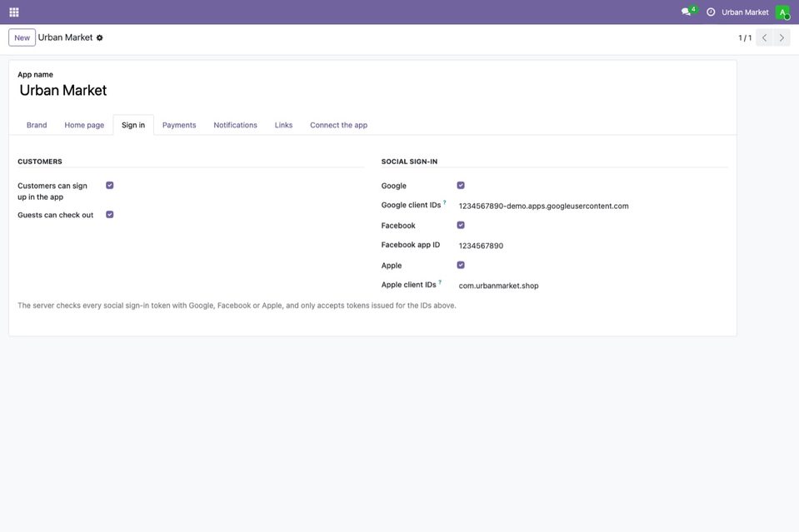Open the conversations chat icon
This screenshot has height=532, width=799.
pyautogui.click(x=687, y=12)
